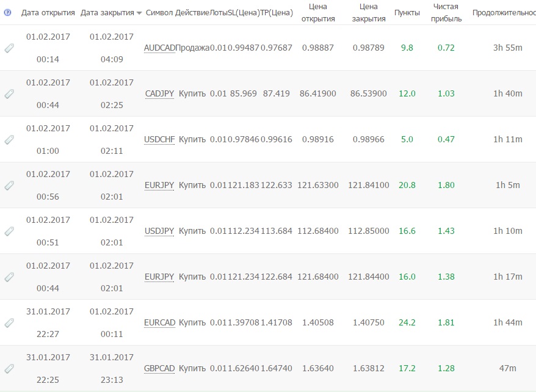Open the USDJPY symbol link
Image resolution: width=536 pixels, height=392 pixels.
pyautogui.click(x=159, y=231)
